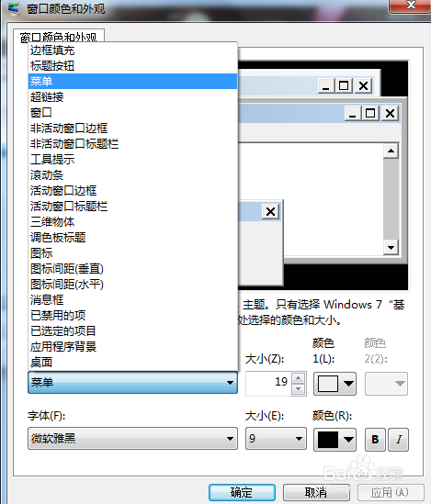Click size spinner down arrow

coord(298,389)
